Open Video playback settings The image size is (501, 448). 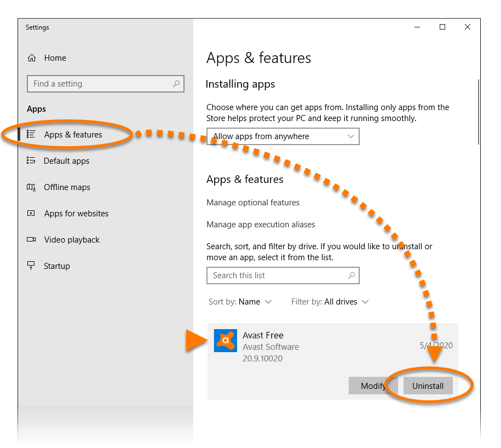[x=72, y=240]
